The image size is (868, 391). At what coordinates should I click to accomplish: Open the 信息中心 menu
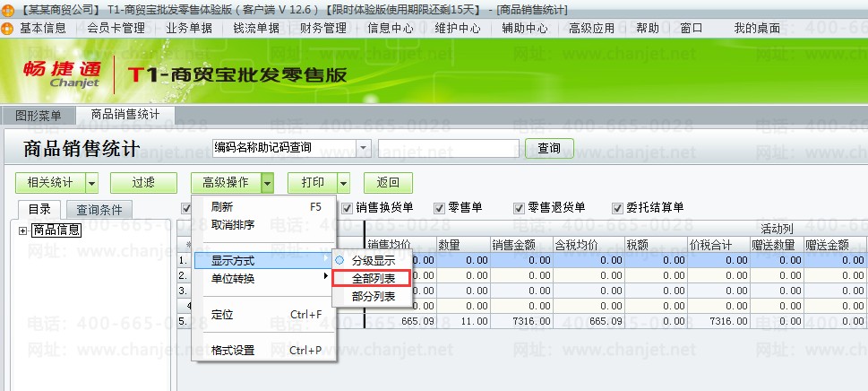pos(391,28)
